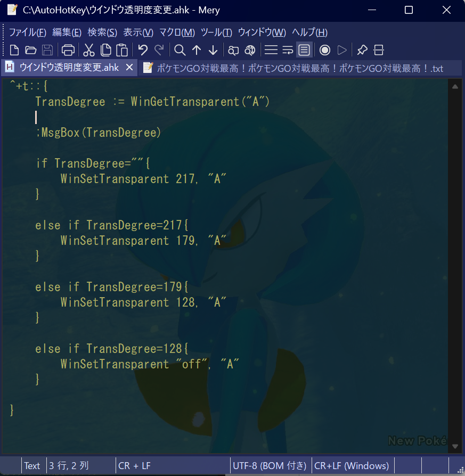Click the Find previous up arrow
465x476 pixels.
pos(197,50)
